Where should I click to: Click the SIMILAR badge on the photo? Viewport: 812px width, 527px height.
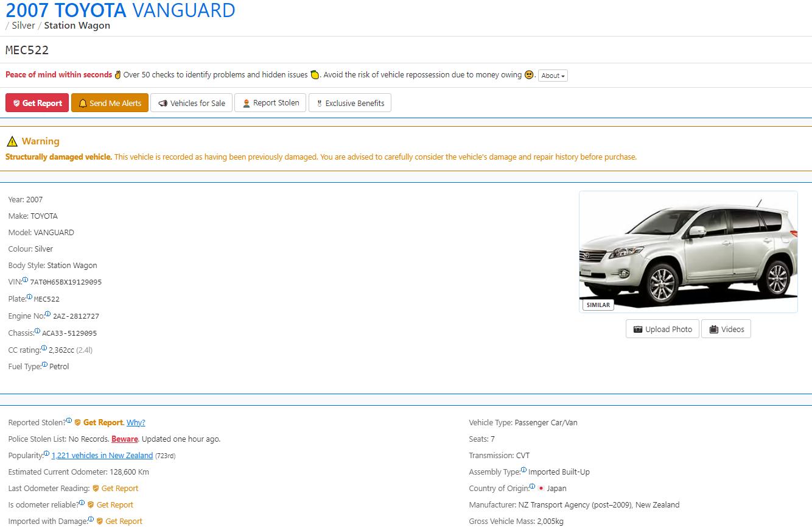[x=598, y=305]
